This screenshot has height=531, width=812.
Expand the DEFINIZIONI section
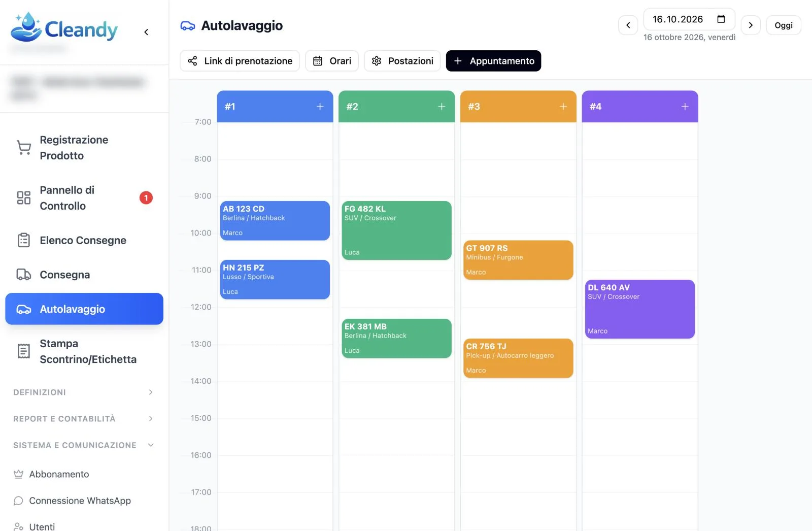tap(84, 392)
